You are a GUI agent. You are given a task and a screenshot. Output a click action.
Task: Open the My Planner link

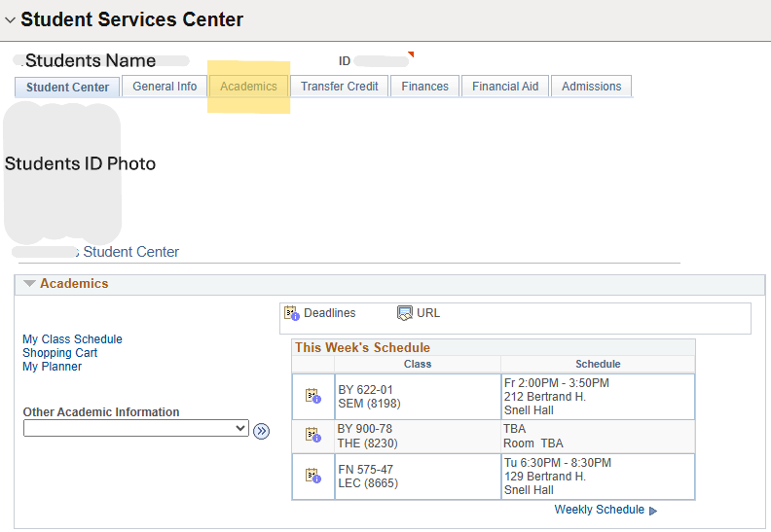click(x=52, y=367)
